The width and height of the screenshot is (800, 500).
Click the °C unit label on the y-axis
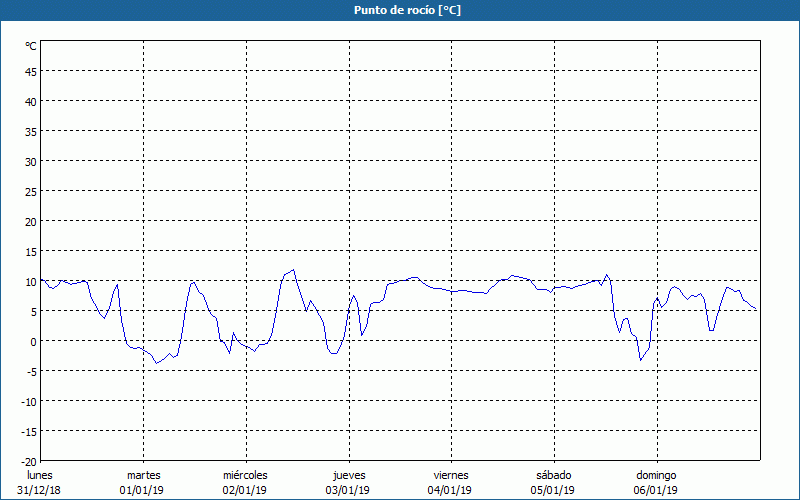click(31, 46)
